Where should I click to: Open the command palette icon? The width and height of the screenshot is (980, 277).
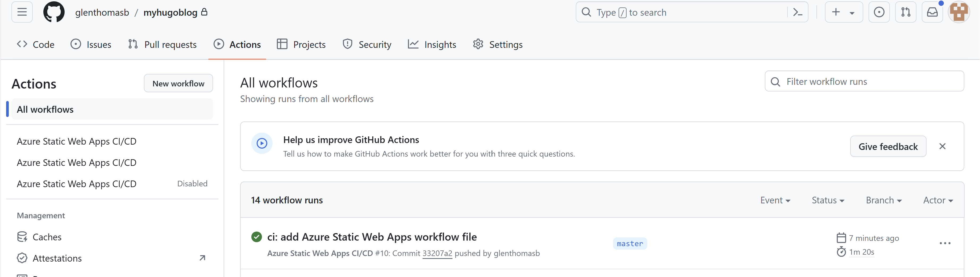[798, 12]
